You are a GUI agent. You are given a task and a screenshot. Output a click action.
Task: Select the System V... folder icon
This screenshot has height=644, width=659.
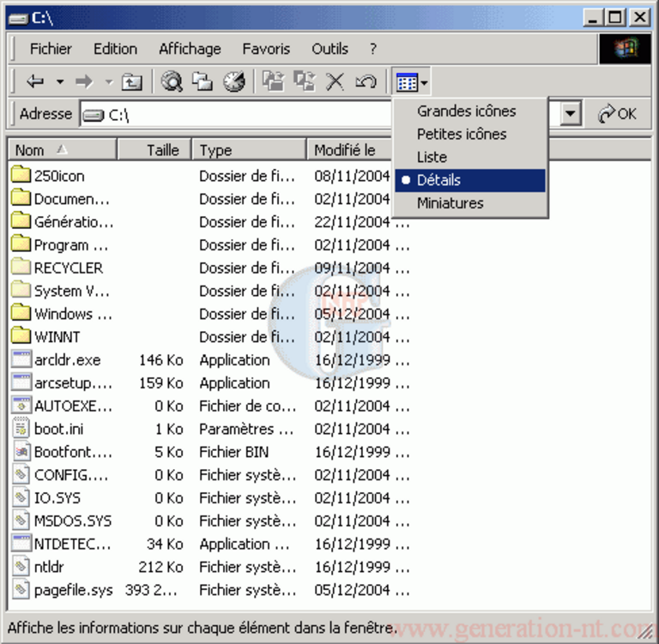(x=21, y=290)
